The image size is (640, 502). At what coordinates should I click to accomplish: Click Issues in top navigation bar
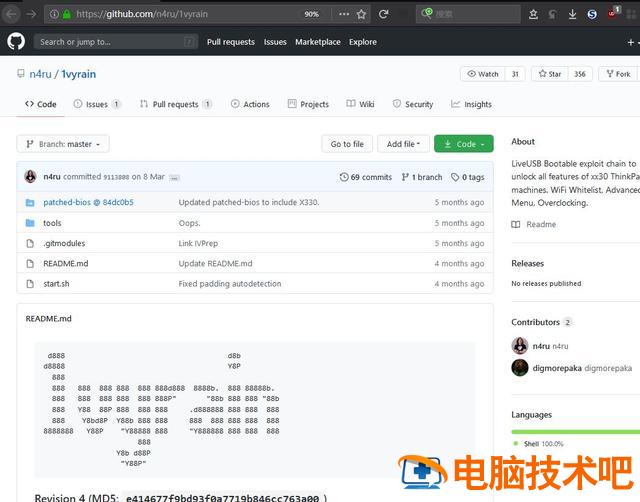tap(275, 42)
